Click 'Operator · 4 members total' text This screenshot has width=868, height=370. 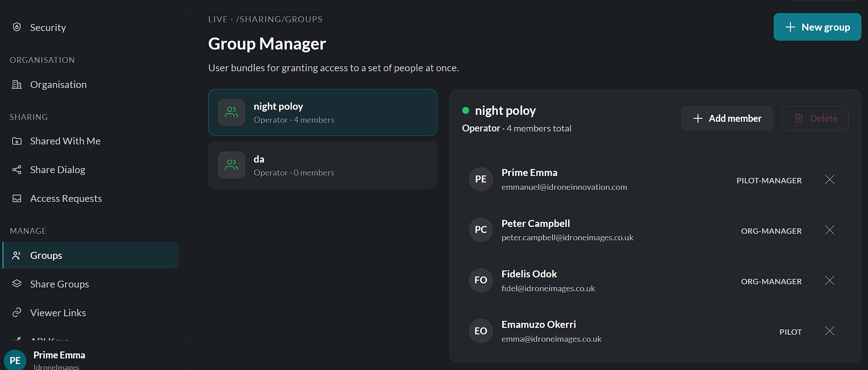click(x=516, y=128)
